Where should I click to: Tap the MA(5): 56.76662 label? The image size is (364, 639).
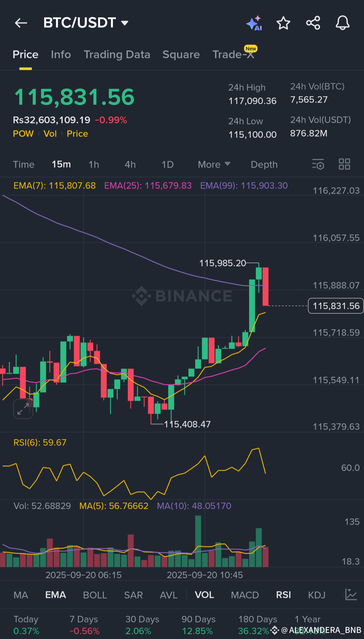[x=114, y=506]
